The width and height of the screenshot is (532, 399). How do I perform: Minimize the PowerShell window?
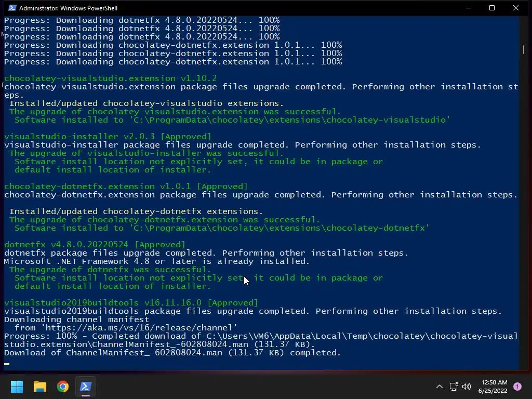pyautogui.click(x=469, y=8)
